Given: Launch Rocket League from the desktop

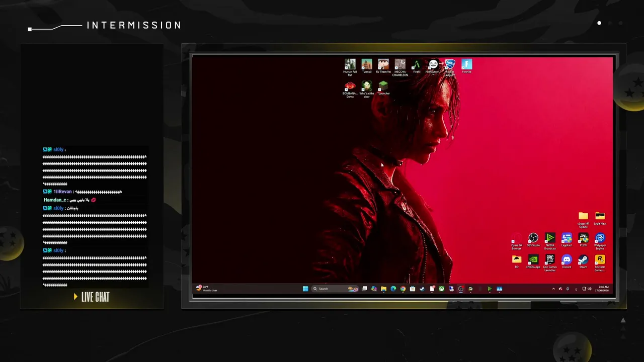Looking at the screenshot, I should point(450,67).
